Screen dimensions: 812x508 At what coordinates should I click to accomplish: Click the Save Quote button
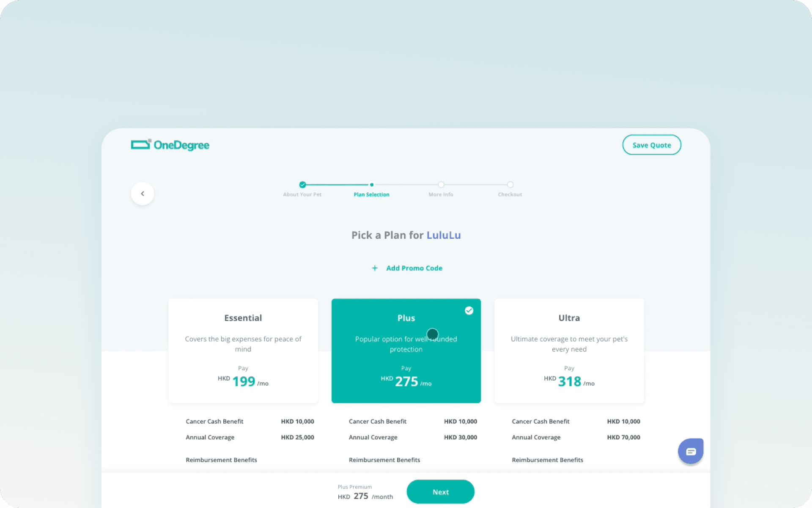(652, 144)
